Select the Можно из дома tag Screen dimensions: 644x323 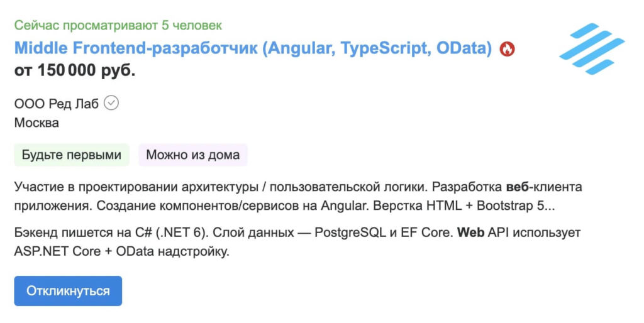tap(193, 155)
